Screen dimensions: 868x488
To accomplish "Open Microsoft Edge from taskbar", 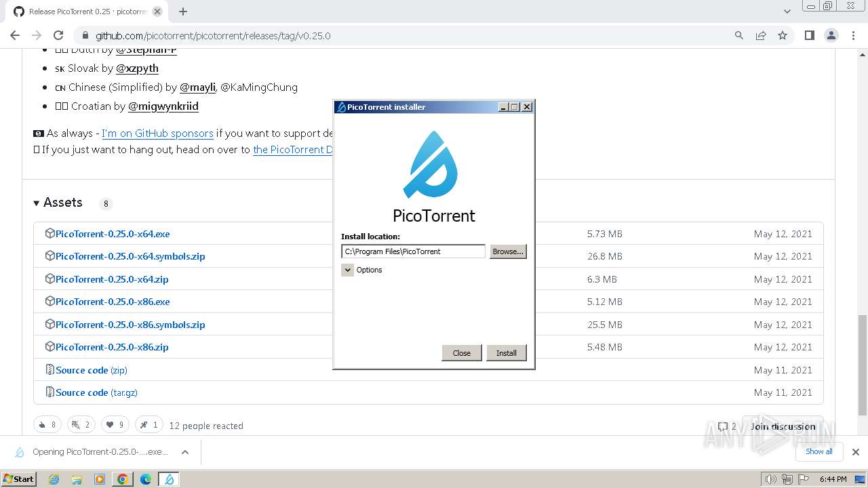I will [x=146, y=479].
